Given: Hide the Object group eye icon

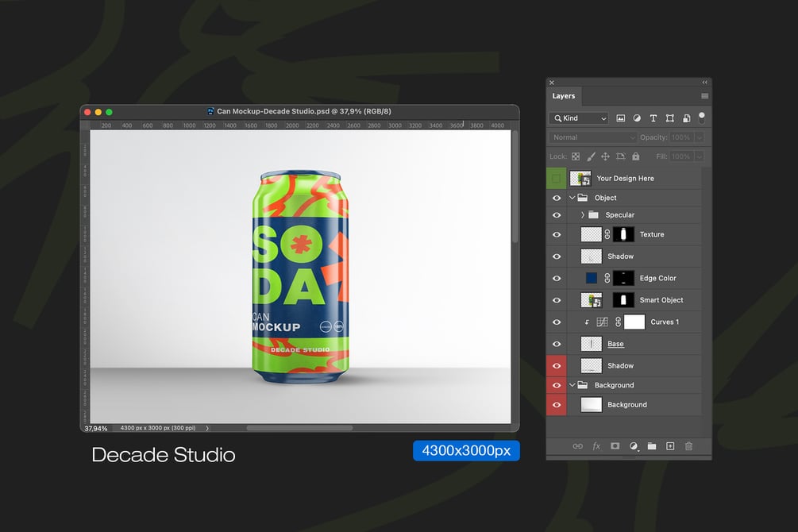Looking at the screenshot, I should (x=557, y=198).
